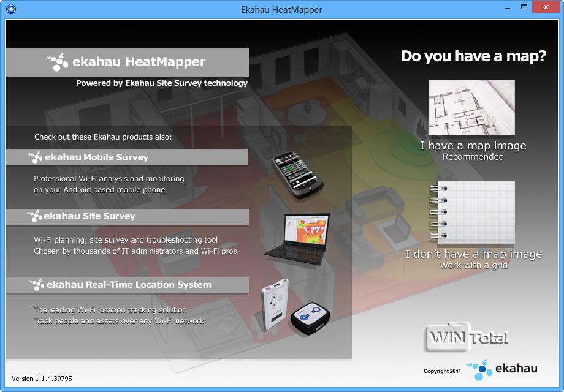The width and height of the screenshot is (564, 392).
Task: Click "Wi-Fi planning, site survey and troubleshooting tool" text
Action: (x=126, y=240)
